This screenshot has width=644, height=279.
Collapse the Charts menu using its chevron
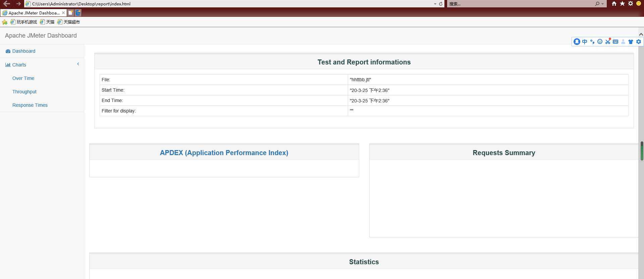pos(78,64)
